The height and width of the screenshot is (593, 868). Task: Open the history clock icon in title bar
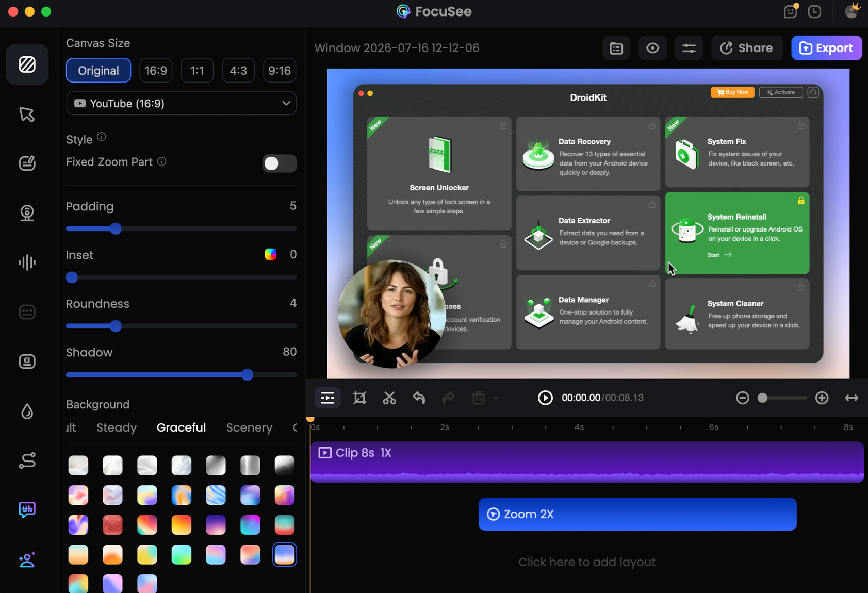pyautogui.click(x=815, y=11)
